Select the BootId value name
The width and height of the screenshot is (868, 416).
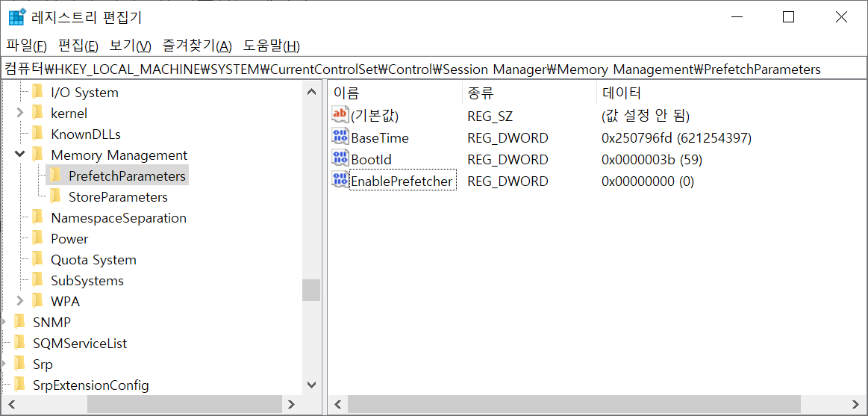(372, 160)
